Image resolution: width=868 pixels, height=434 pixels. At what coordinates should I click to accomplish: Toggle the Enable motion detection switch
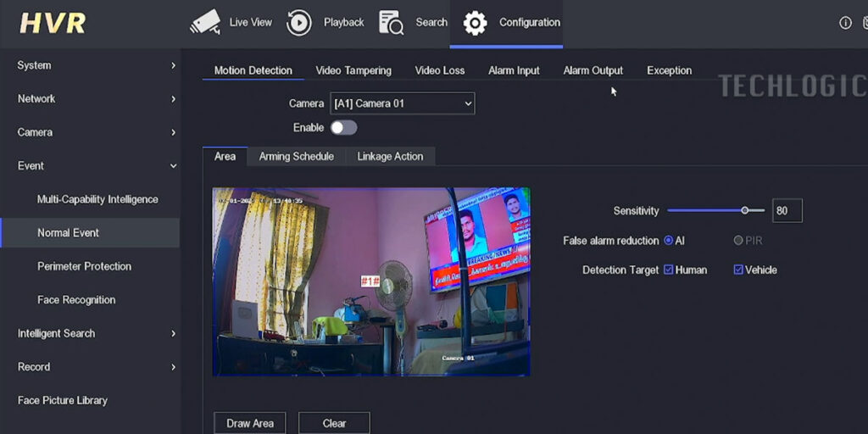[343, 127]
